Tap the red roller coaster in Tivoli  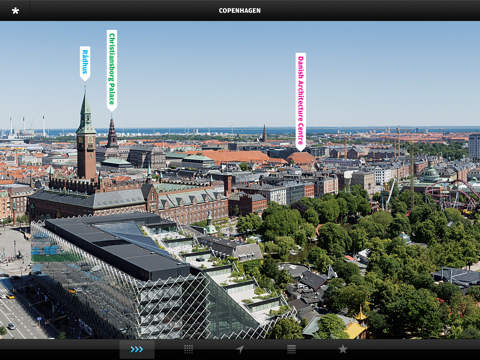453,197
